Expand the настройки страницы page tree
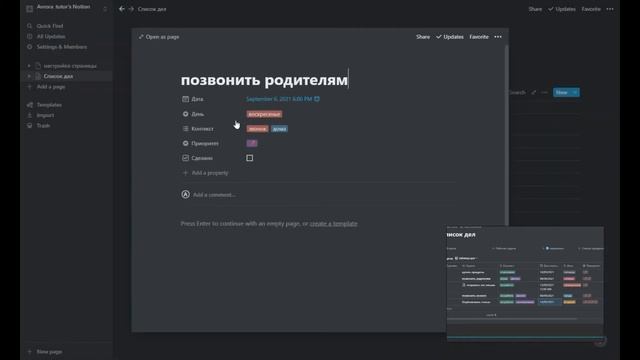Screen dimensions: 640x360 point(29,66)
